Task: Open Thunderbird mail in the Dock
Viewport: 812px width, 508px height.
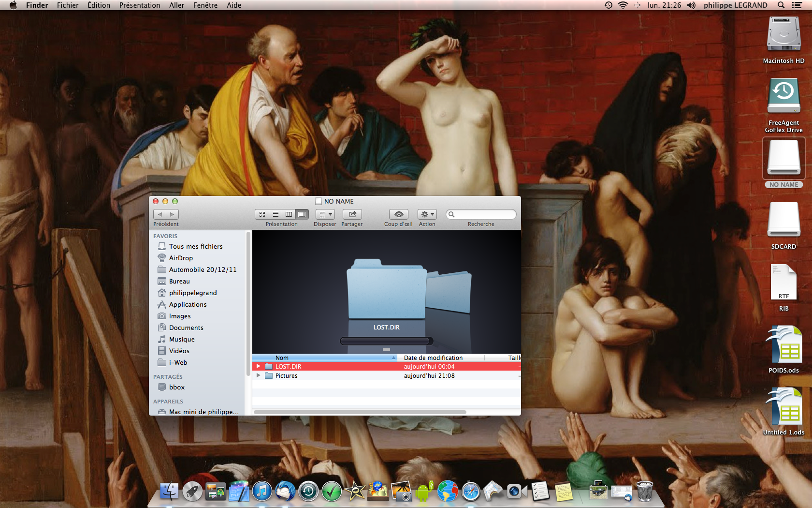Action: pos(285,492)
